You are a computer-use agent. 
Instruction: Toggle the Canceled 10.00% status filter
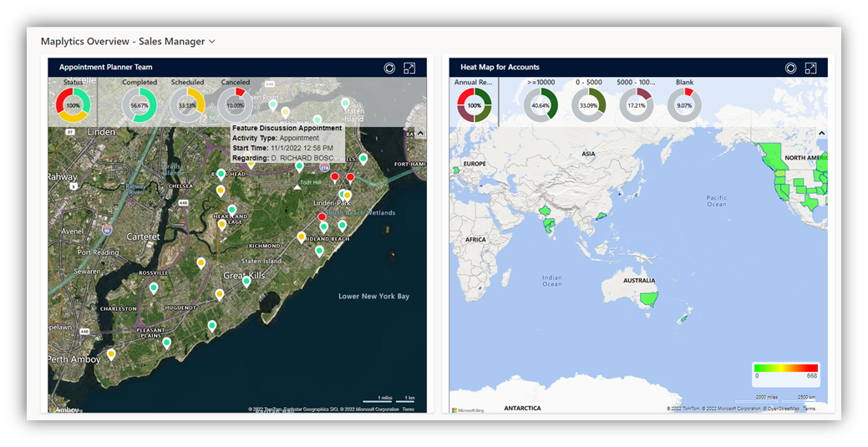[235, 105]
